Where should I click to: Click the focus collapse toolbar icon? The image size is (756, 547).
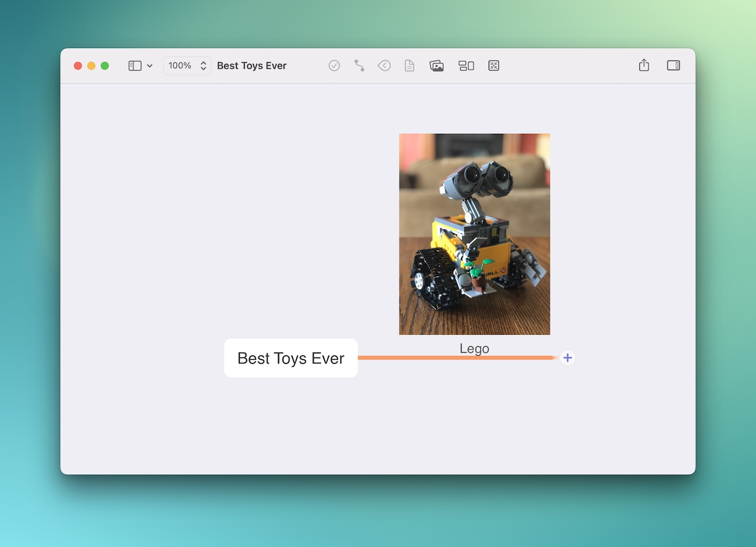point(494,66)
